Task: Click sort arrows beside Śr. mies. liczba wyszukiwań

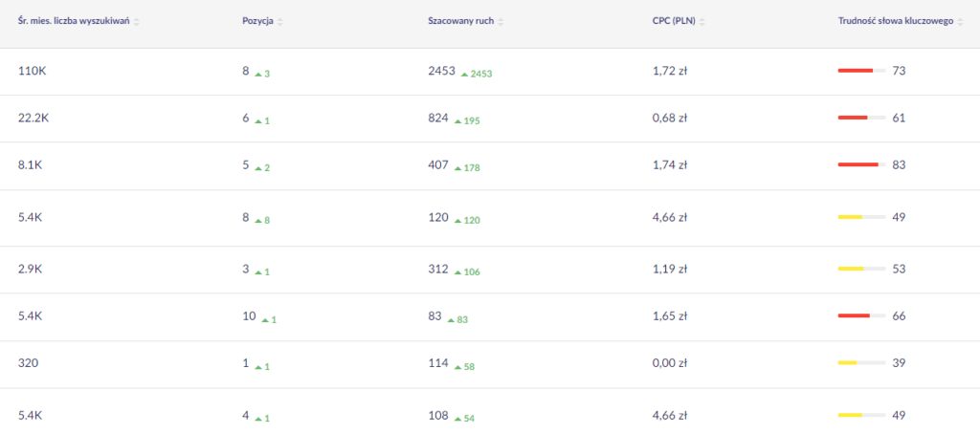Action: (x=136, y=21)
